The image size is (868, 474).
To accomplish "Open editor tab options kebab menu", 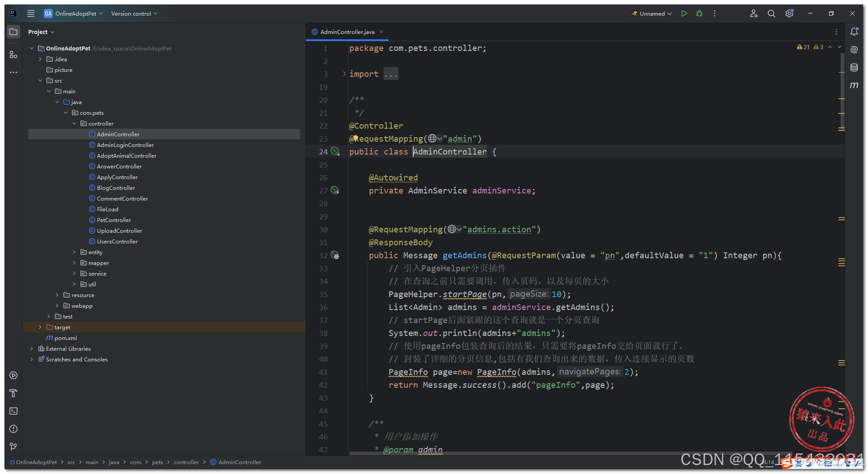I will coord(836,32).
